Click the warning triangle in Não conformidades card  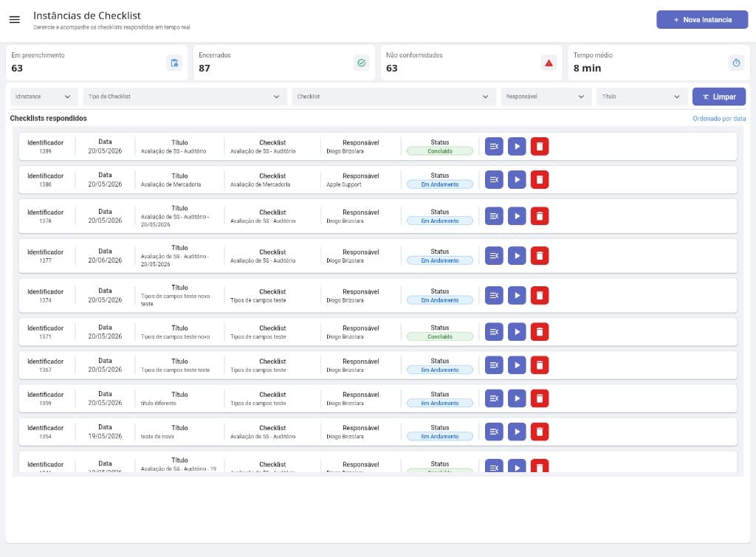(x=549, y=63)
